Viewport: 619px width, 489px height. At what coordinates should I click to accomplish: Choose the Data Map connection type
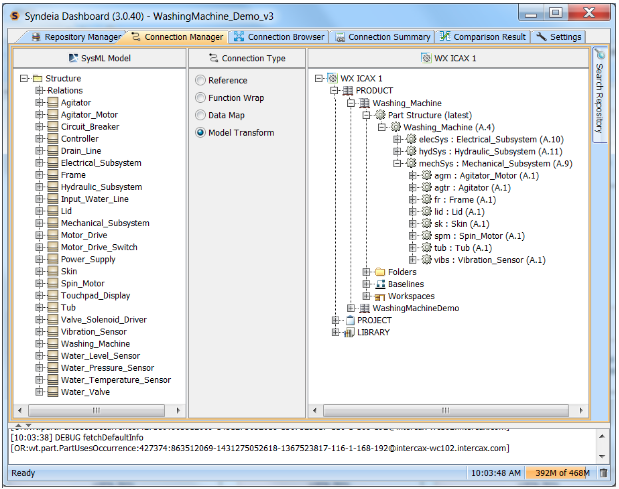pyautogui.click(x=201, y=115)
